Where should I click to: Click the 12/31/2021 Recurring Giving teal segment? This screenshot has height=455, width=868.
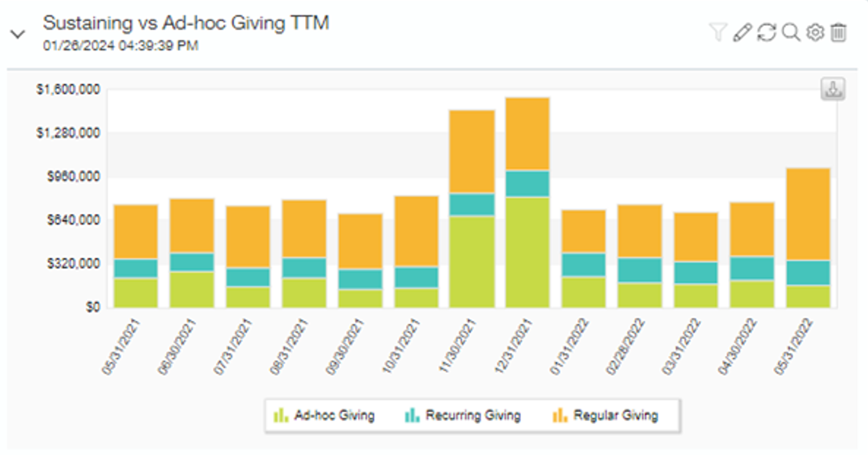click(x=527, y=183)
